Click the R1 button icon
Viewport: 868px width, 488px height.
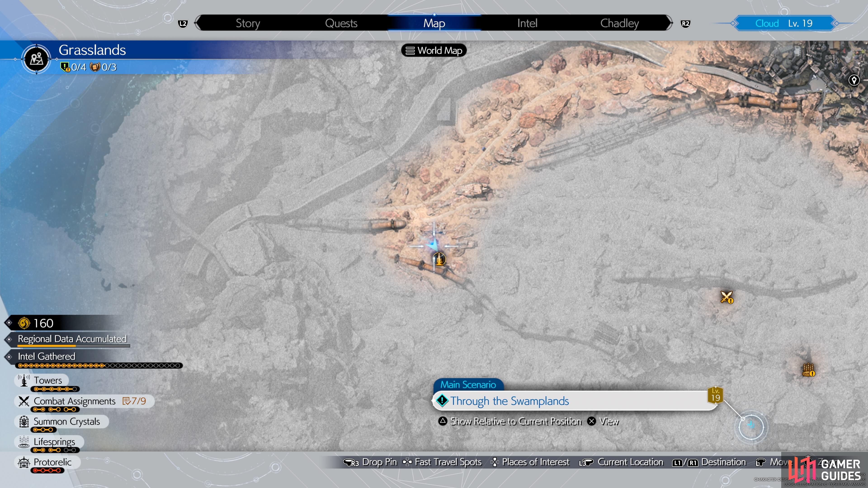(693, 463)
